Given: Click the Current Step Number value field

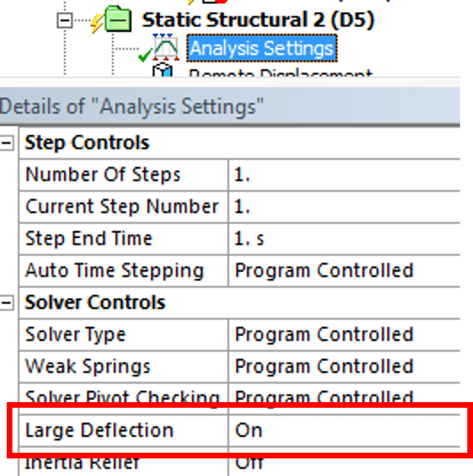Looking at the screenshot, I should [344, 206].
